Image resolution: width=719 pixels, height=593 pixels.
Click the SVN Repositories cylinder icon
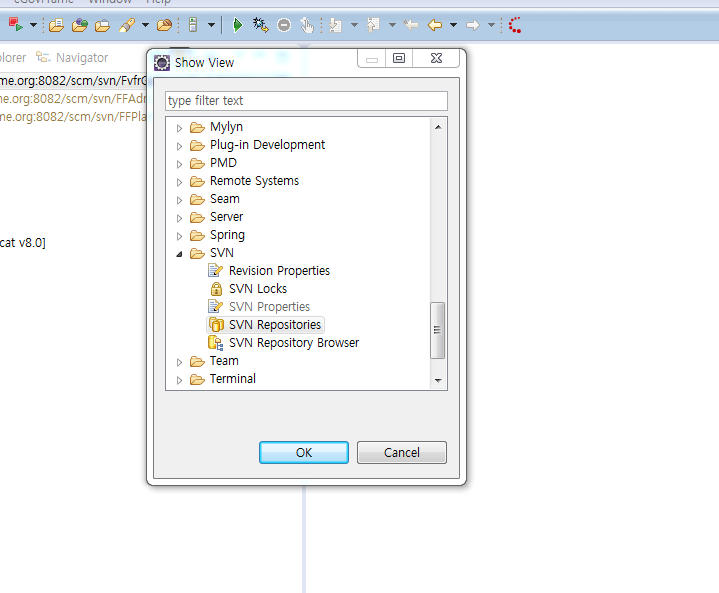coord(216,325)
